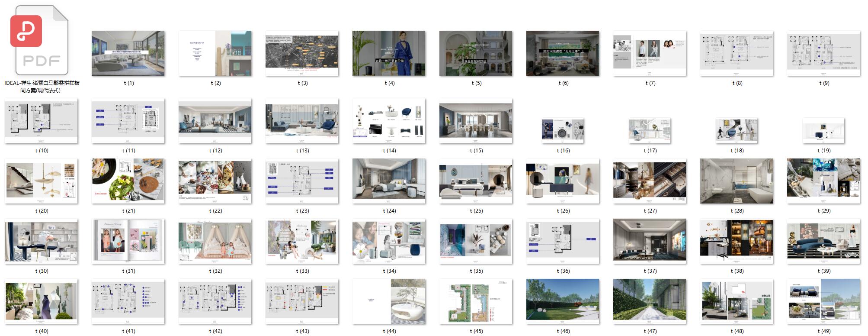
Task: Open the t (3) map page thumbnail
Action: coord(302,53)
